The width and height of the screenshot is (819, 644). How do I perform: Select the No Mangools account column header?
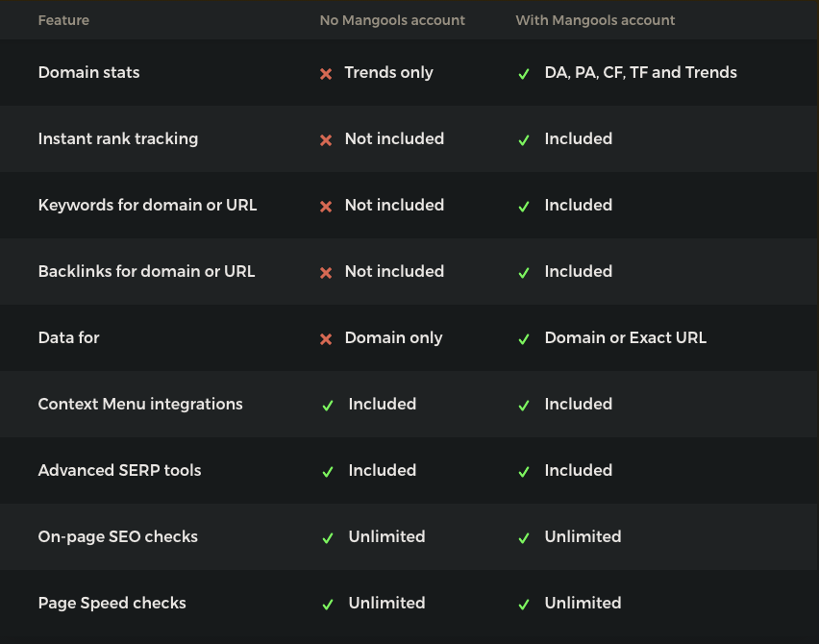tap(392, 20)
